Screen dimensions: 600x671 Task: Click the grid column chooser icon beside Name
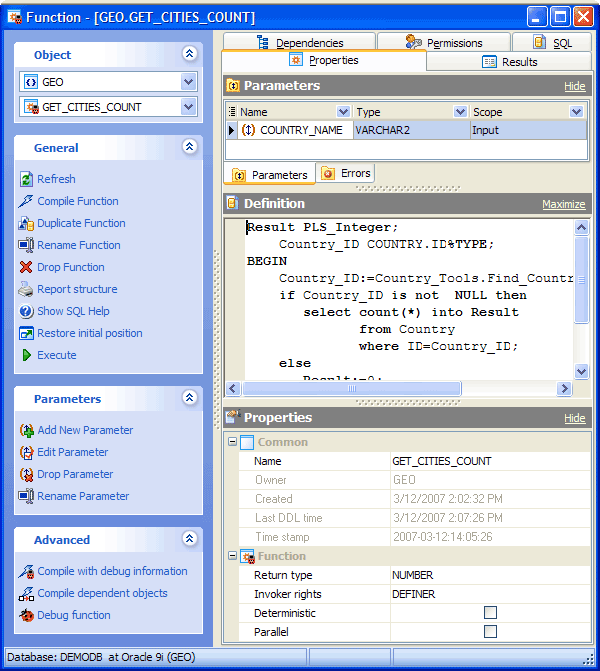pyautogui.click(x=232, y=112)
